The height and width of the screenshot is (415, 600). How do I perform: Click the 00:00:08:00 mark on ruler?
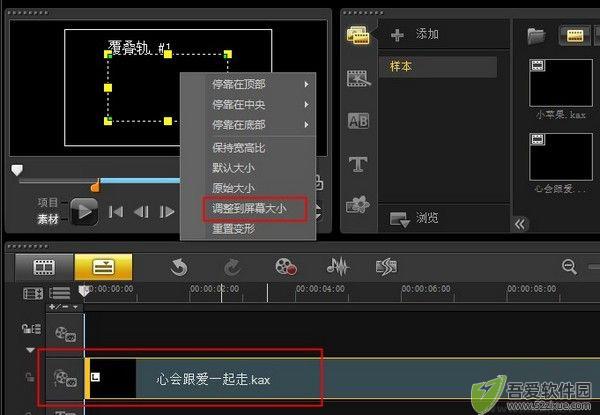pyautogui.click(x=532, y=289)
